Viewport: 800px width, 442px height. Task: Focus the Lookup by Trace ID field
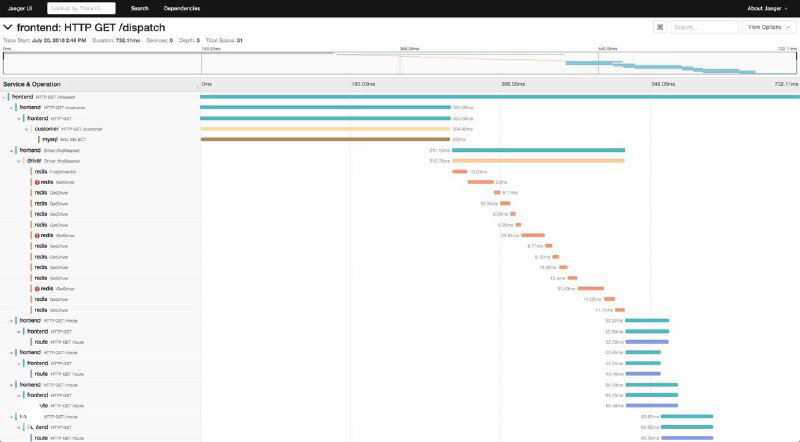[x=81, y=8]
